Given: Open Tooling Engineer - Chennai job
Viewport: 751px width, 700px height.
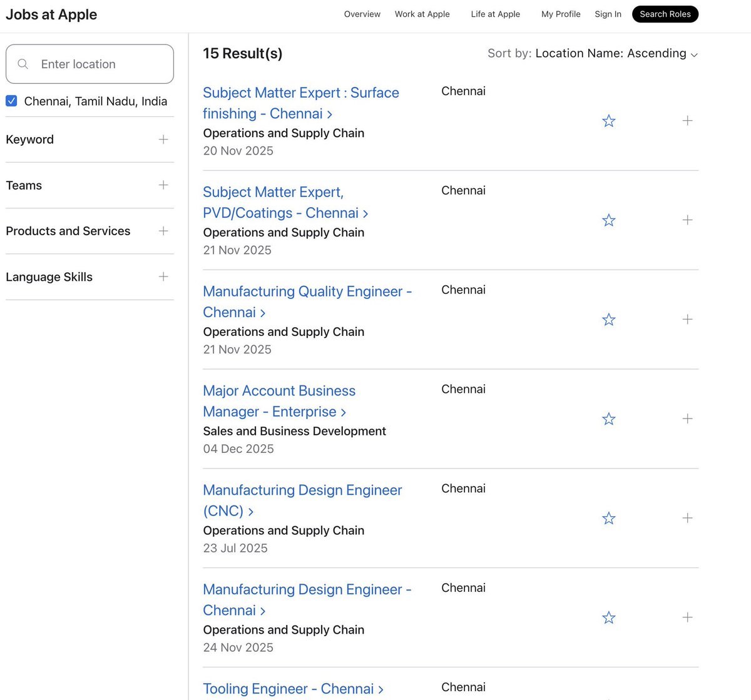Looking at the screenshot, I should click(293, 689).
